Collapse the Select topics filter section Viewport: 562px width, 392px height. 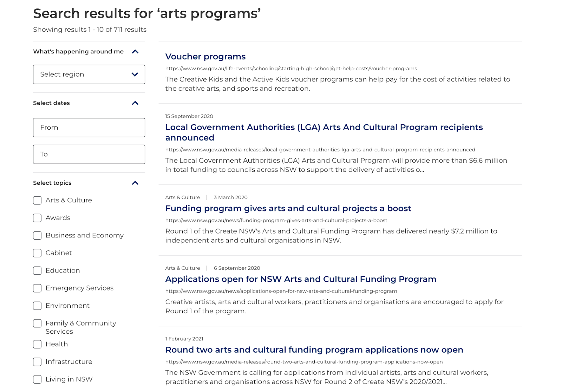pyautogui.click(x=135, y=183)
